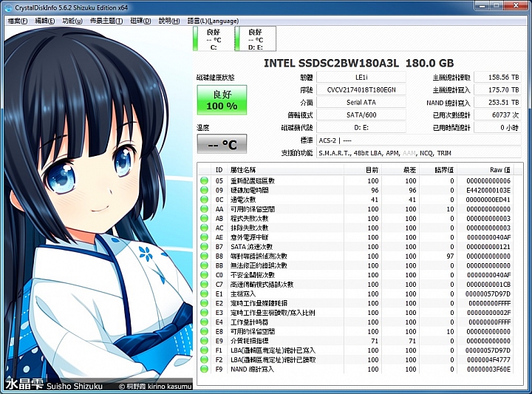This screenshot has height=394, width=532.
Task: Open the 磁碟(D) Disk menu
Action: pyautogui.click(x=140, y=21)
